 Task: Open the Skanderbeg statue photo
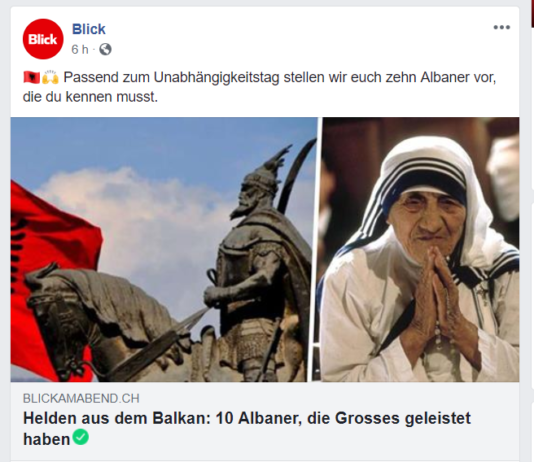[x=164, y=250]
